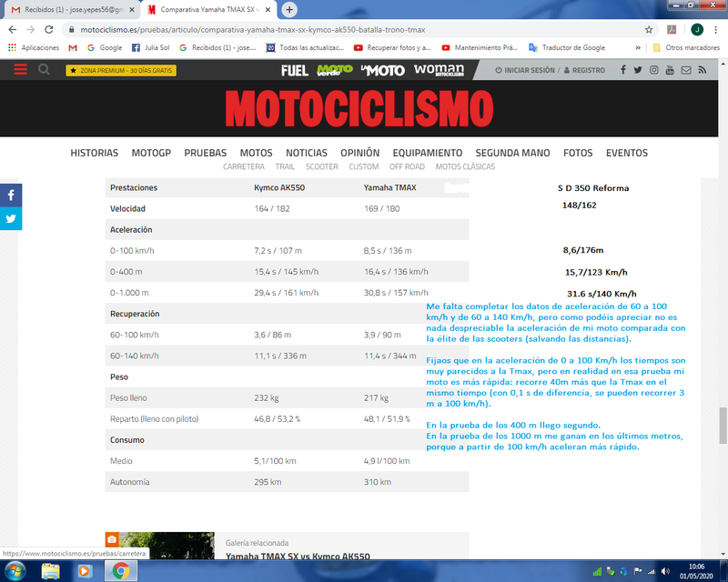Click the page vertical scrollbar thumb

tap(723, 426)
